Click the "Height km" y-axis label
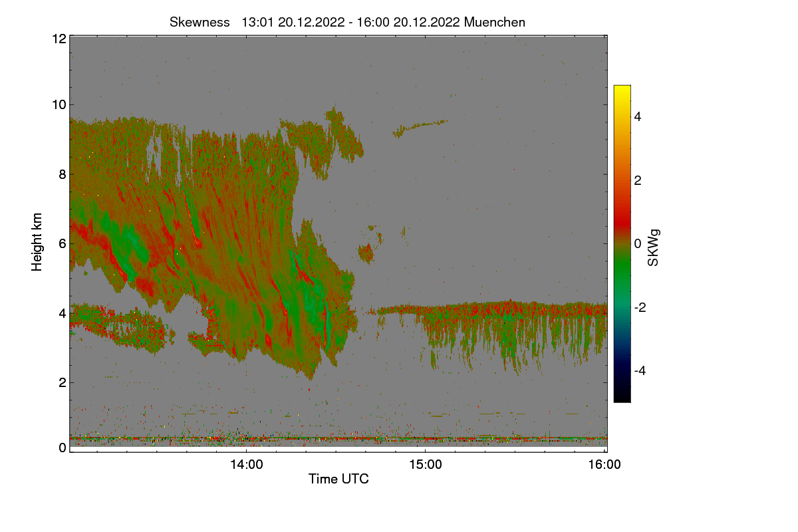798x532 pixels. tap(37, 242)
